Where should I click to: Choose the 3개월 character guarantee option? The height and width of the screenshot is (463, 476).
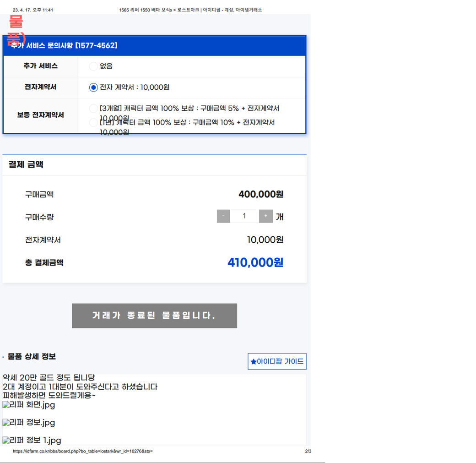(93, 109)
